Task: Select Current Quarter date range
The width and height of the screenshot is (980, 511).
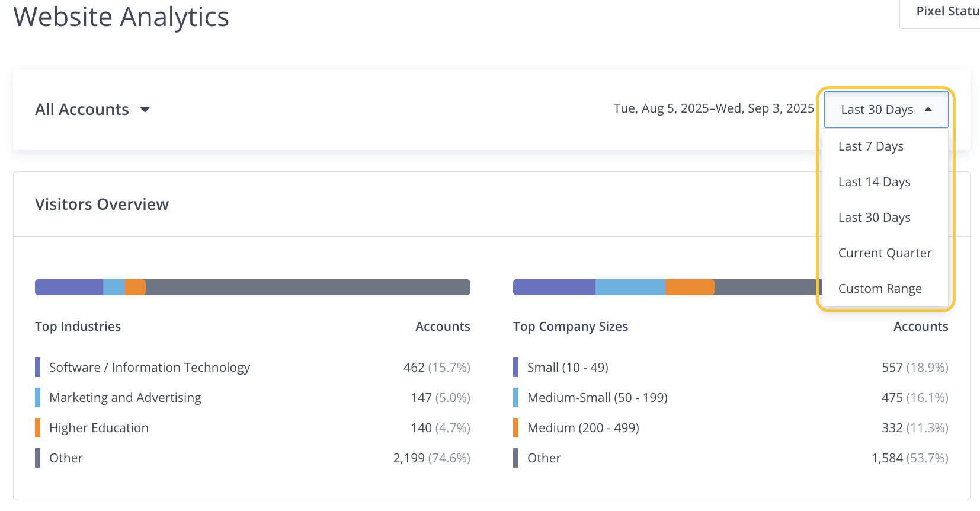Action: 885,253
